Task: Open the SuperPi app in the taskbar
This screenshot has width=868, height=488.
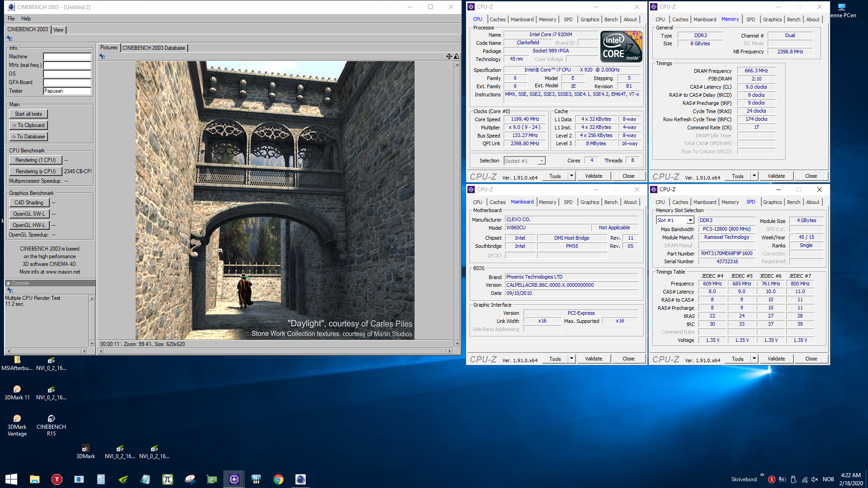Action: pos(167,479)
